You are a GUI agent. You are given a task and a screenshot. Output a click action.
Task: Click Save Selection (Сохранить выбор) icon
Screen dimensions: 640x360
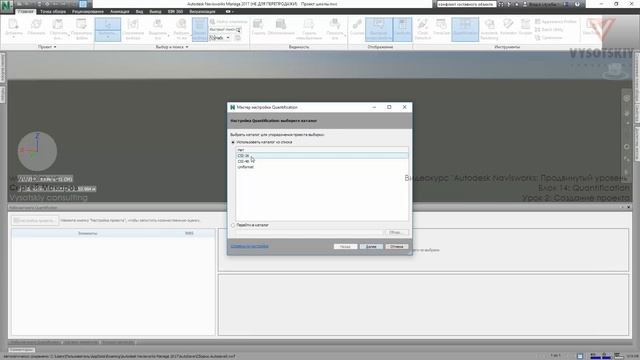pyautogui.click(x=133, y=25)
